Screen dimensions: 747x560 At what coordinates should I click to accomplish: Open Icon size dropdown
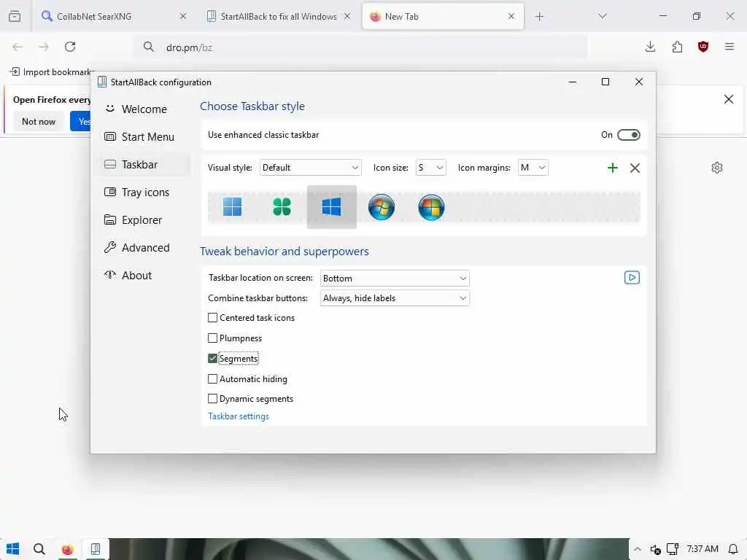click(x=430, y=168)
